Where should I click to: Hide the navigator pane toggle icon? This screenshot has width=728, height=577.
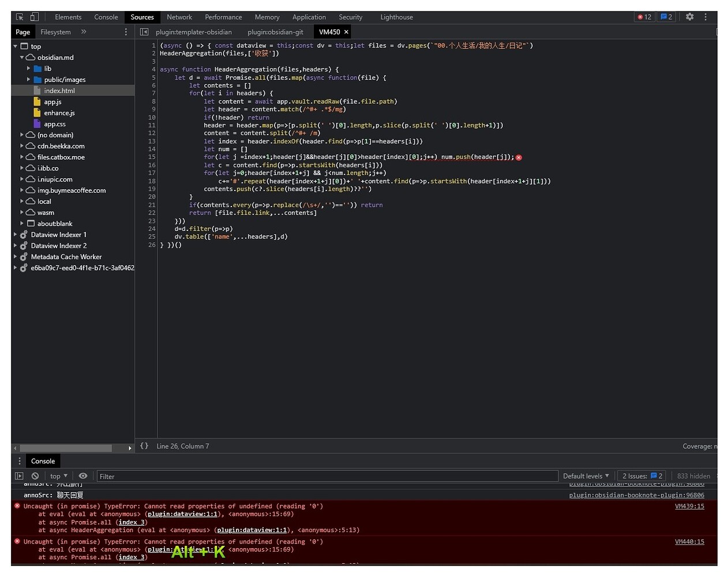coord(144,32)
